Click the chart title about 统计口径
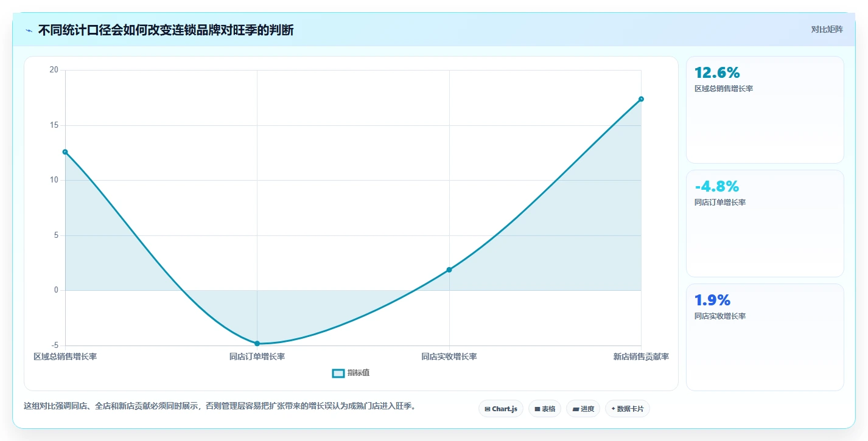 [x=166, y=30]
